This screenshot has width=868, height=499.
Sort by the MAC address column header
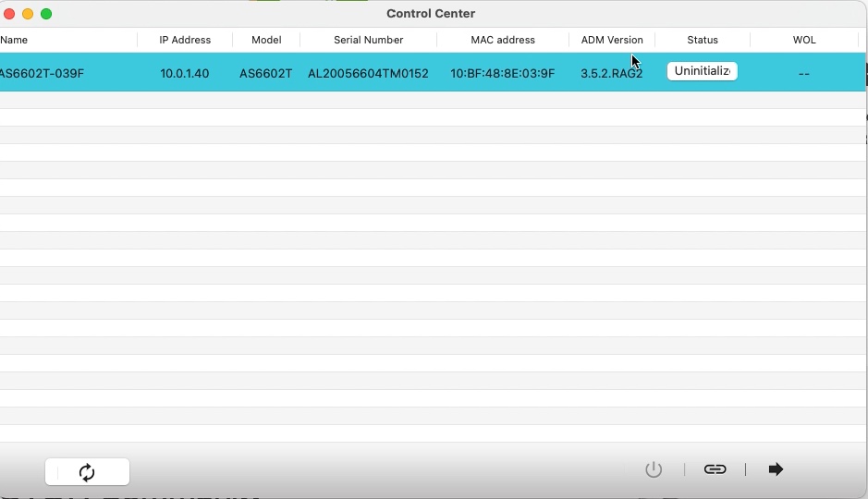click(x=503, y=40)
